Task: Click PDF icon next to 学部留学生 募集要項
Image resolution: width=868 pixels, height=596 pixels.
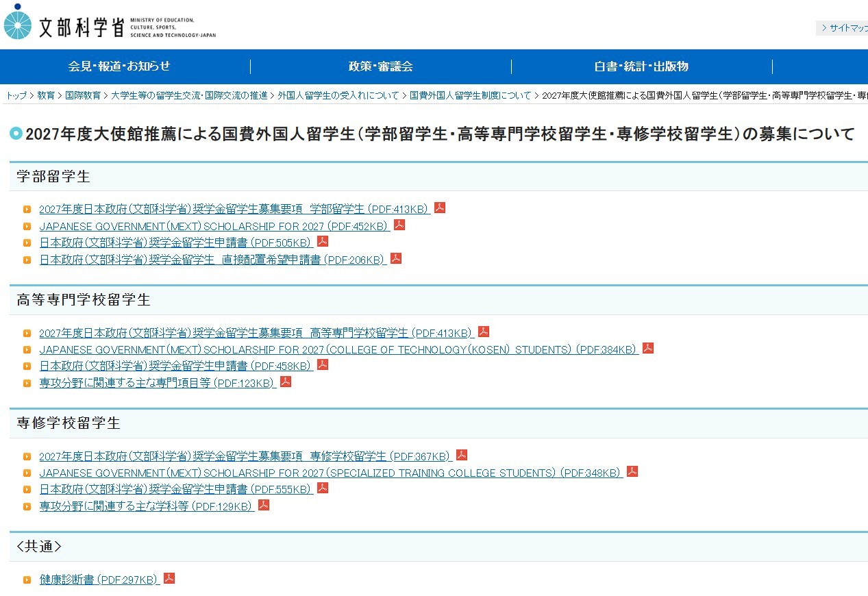Action: click(x=439, y=207)
